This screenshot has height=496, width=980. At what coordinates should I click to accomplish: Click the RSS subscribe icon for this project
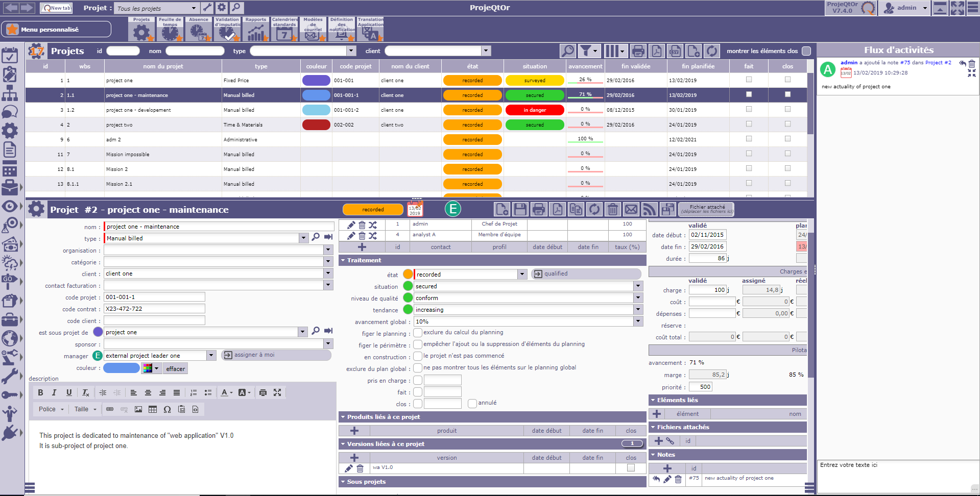coord(649,209)
